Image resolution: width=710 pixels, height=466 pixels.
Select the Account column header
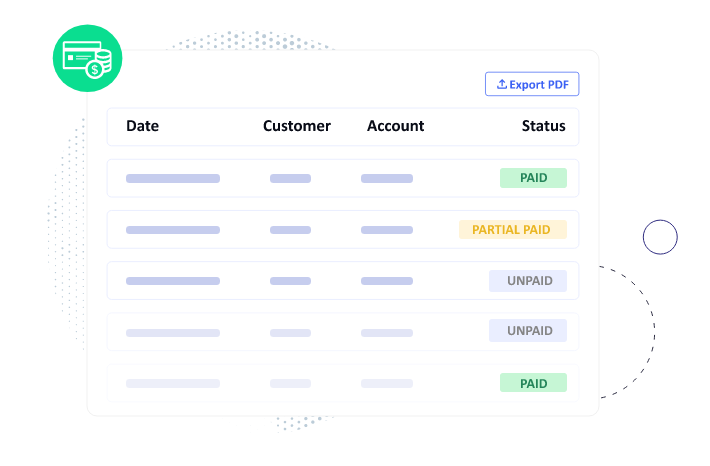click(396, 126)
